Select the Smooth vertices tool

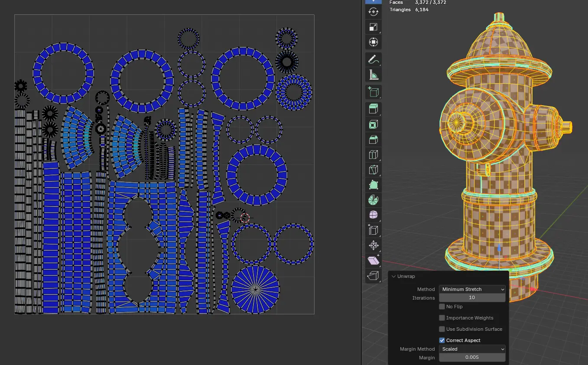click(373, 215)
